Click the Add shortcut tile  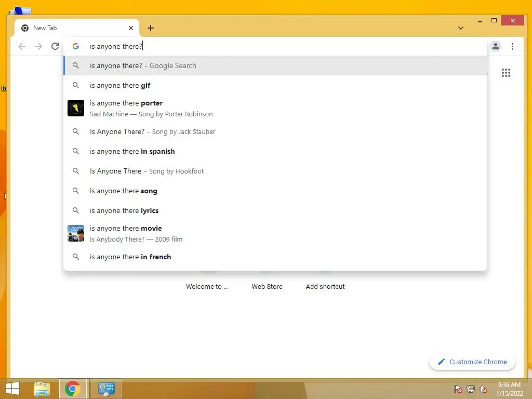tap(325, 286)
